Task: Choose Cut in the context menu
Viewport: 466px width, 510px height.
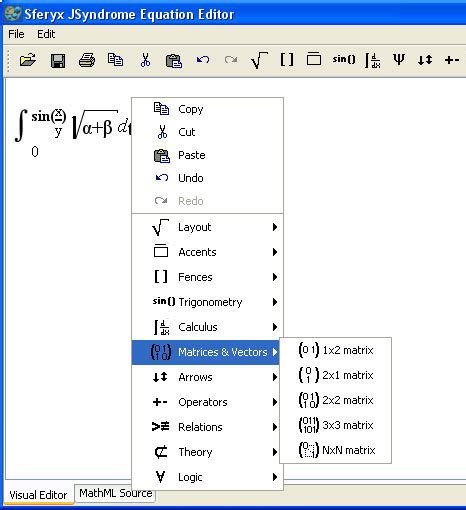Action: [207, 132]
